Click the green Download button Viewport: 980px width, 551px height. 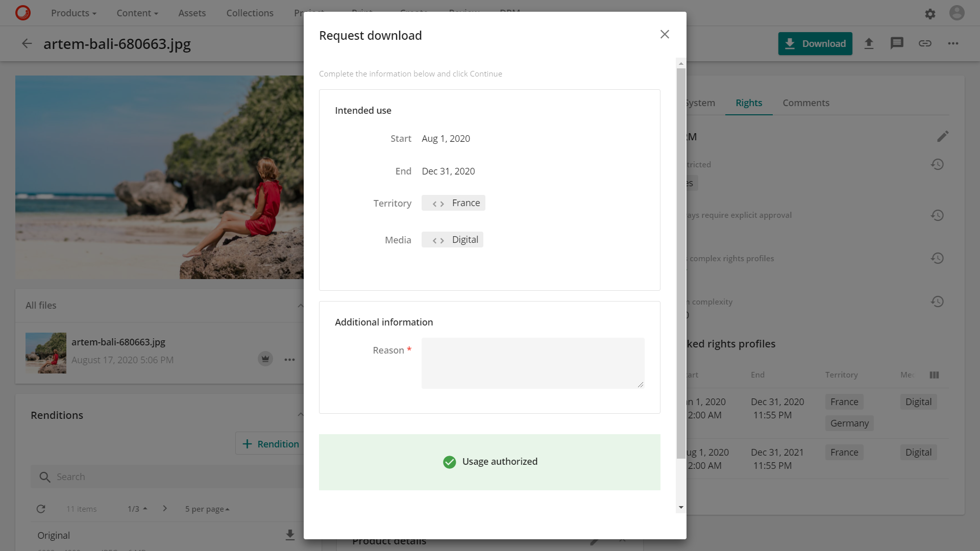pyautogui.click(x=815, y=43)
